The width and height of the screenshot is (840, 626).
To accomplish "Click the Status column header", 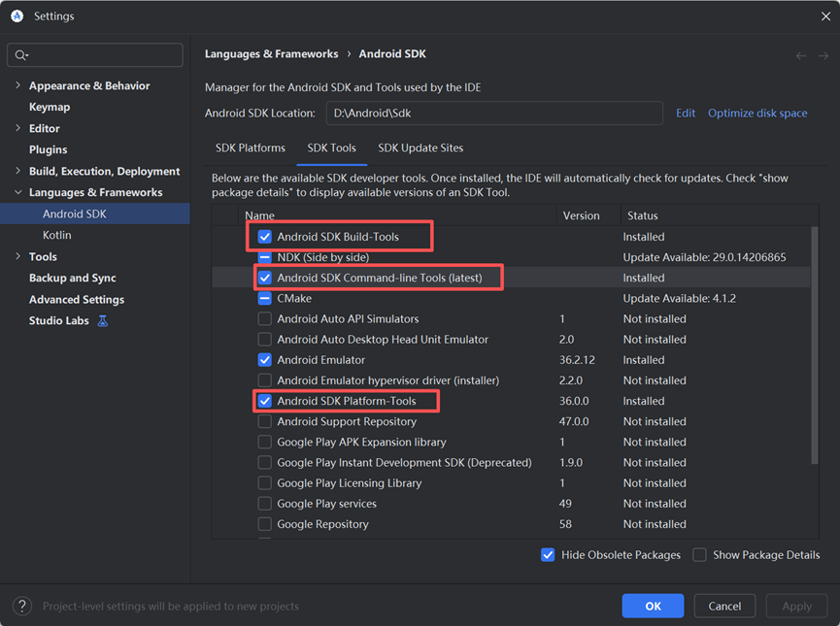I will [642, 215].
